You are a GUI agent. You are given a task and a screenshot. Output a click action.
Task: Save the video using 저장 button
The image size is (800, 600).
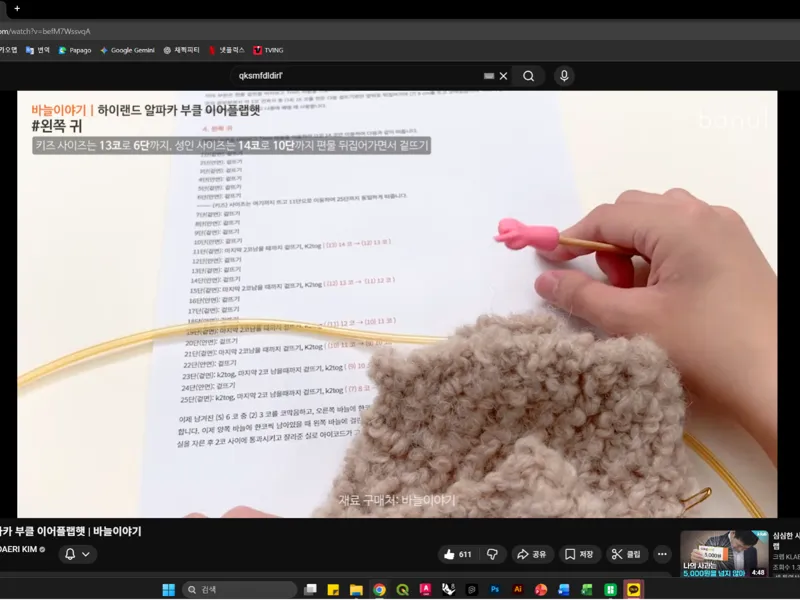579,555
